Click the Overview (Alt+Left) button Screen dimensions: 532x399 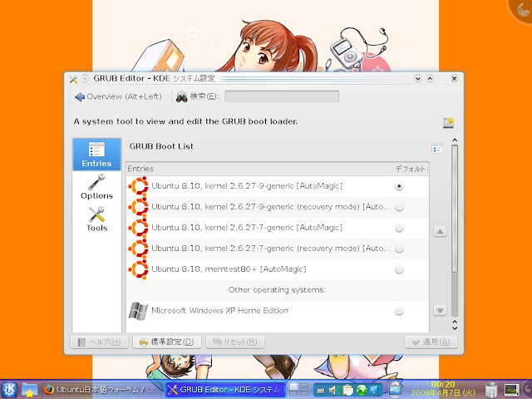click(x=118, y=96)
